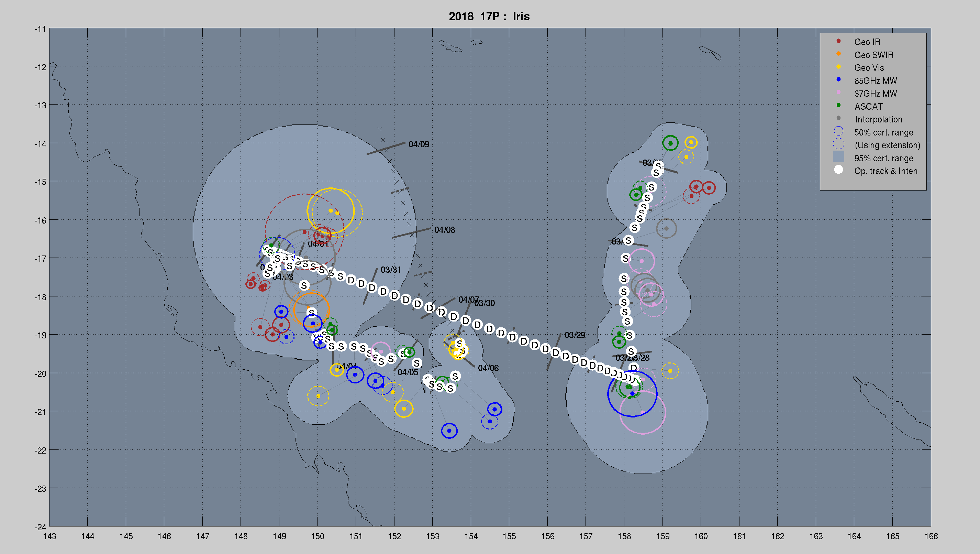Screen dimensions: 980x554
Task: Click the 03/29 date marker label
Action: point(575,335)
